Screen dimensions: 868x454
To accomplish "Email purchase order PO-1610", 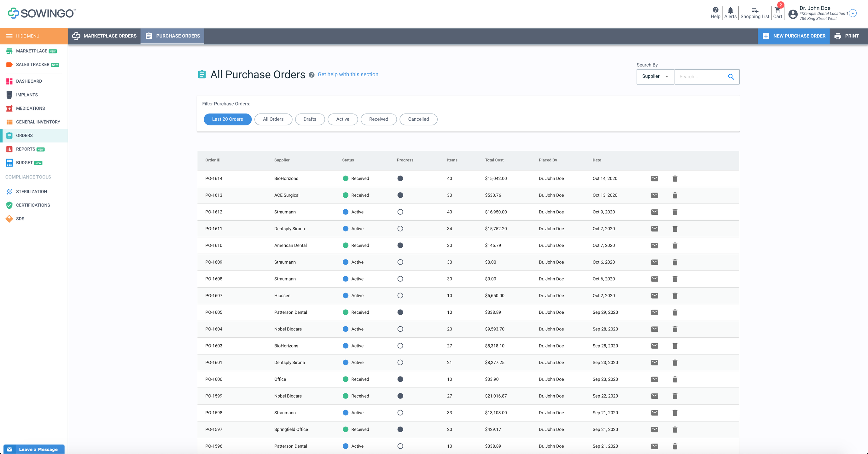I will tap(654, 245).
